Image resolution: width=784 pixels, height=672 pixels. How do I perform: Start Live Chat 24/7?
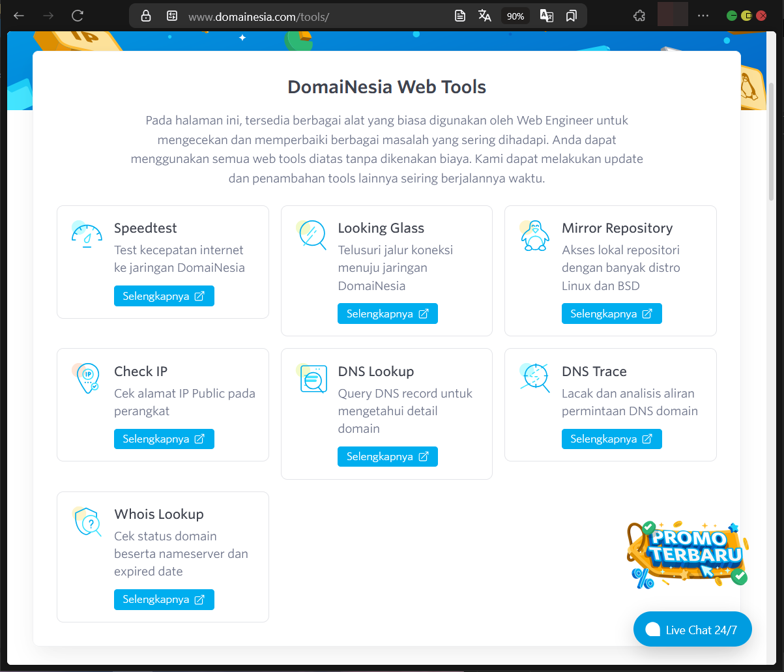pos(693,629)
